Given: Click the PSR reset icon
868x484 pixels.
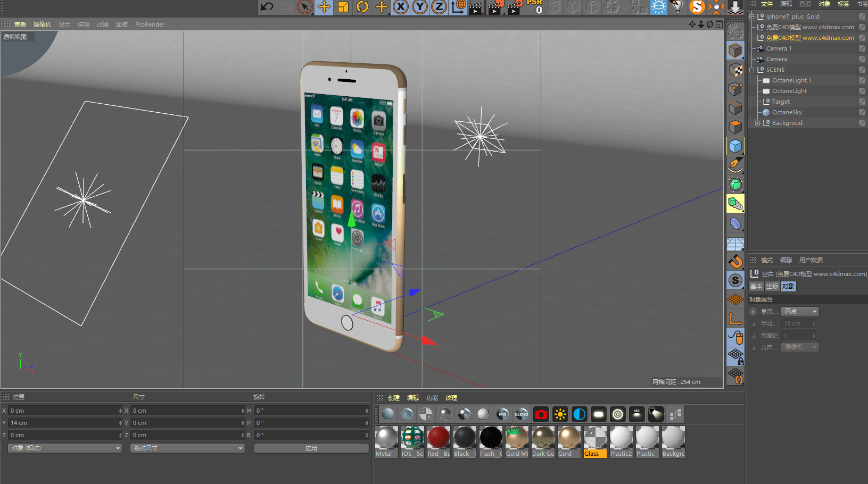Looking at the screenshot, I should (x=535, y=7).
